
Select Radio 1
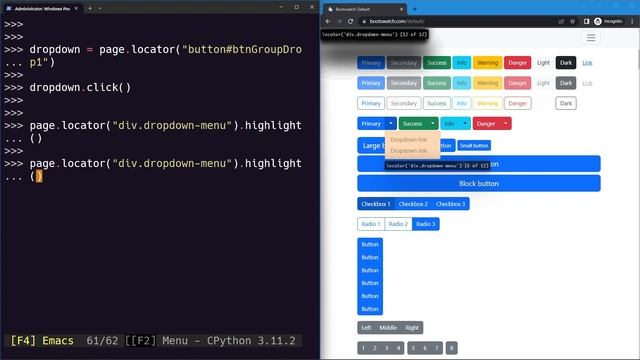point(371,224)
